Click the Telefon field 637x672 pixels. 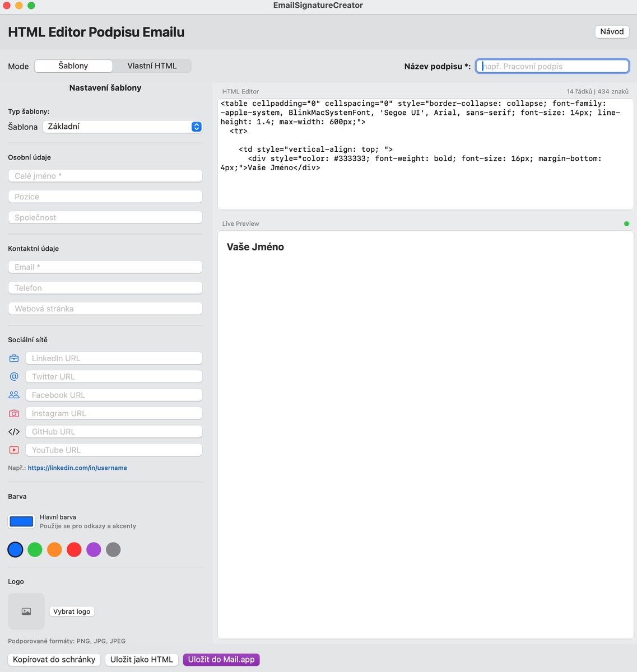tap(105, 288)
